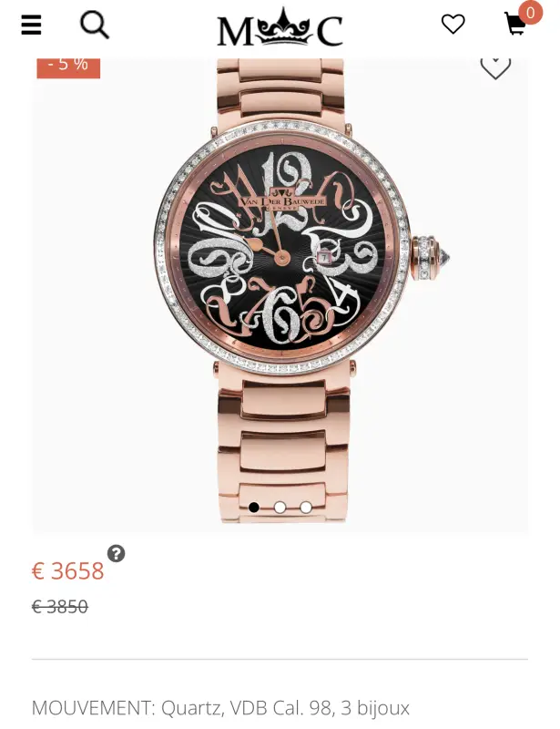560x729 pixels.
Task: Open the wishlist heart in header
Action: tap(453, 25)
